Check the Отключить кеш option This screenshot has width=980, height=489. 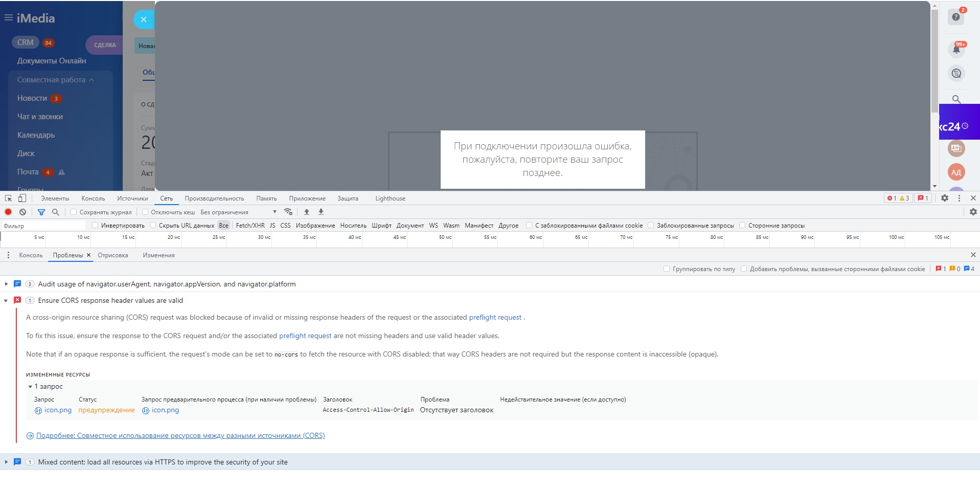coord(145,212)
